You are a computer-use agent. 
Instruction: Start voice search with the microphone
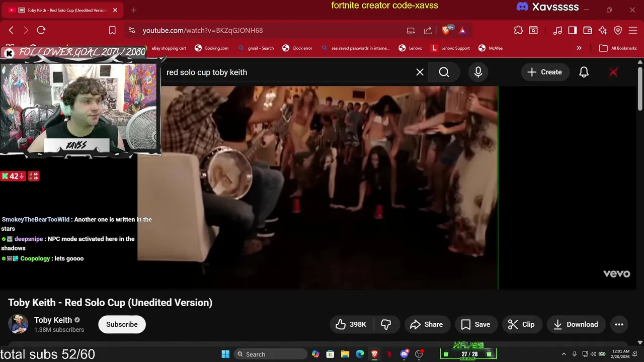(x=478, y=72)
